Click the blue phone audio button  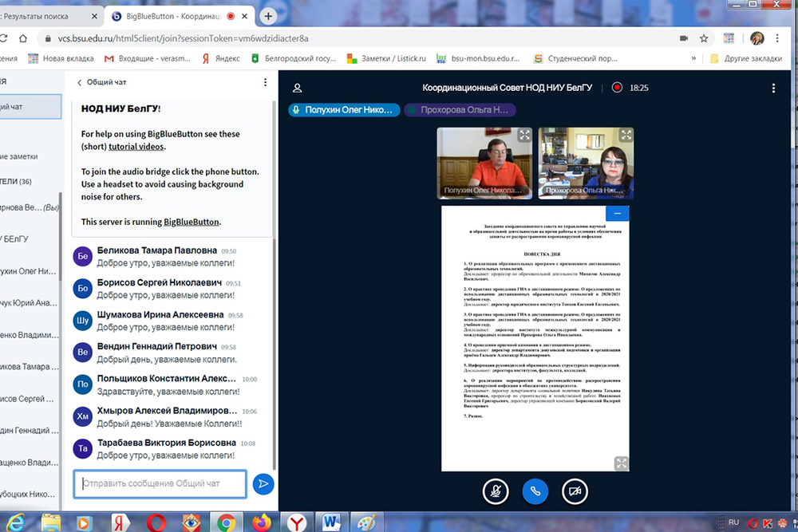[535, 491]
